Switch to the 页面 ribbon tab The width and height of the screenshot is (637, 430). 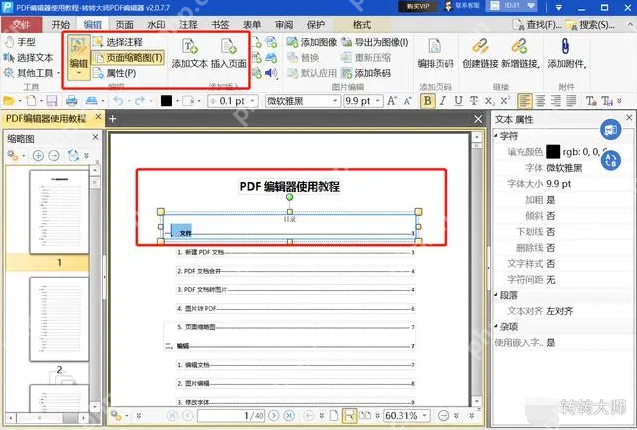point(124,25)
